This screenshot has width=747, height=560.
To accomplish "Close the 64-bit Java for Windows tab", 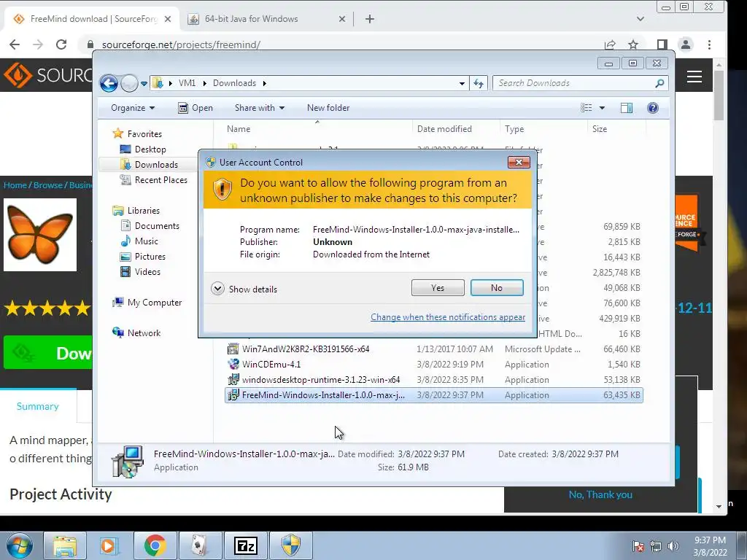I will coord(342,19).
